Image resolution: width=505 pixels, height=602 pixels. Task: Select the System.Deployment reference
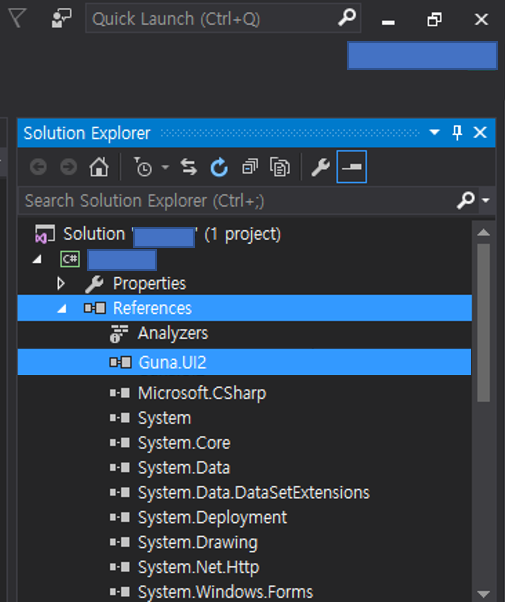pos(212,518)
